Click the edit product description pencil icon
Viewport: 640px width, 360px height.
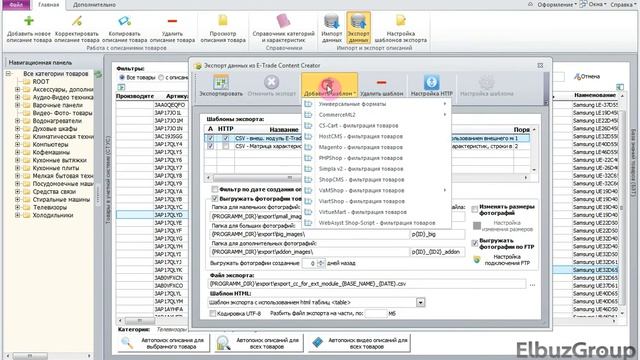click(x=77, y=20)
